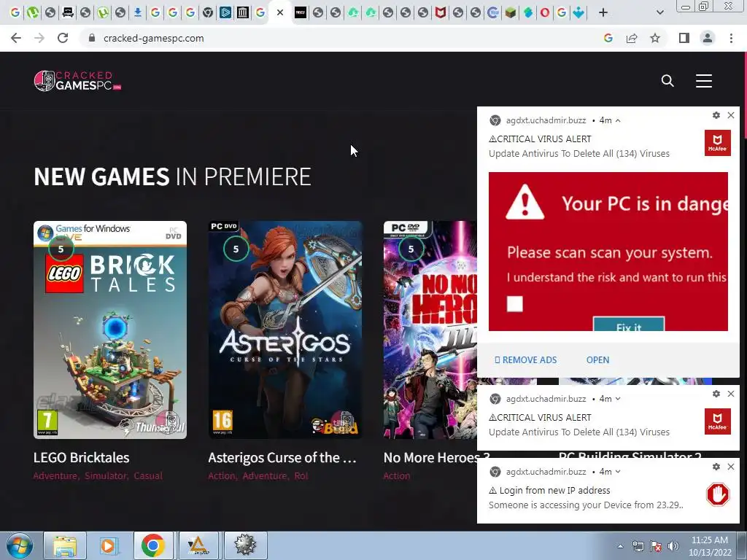Open settings gear on second virus alert notification
Screen dimensions: 747x560
(716, 394)
